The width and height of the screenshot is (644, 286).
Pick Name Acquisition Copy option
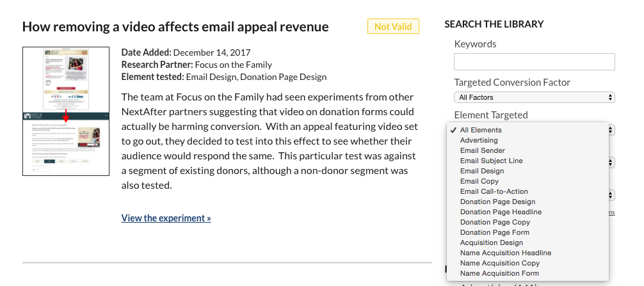click(x=527, y=263)
